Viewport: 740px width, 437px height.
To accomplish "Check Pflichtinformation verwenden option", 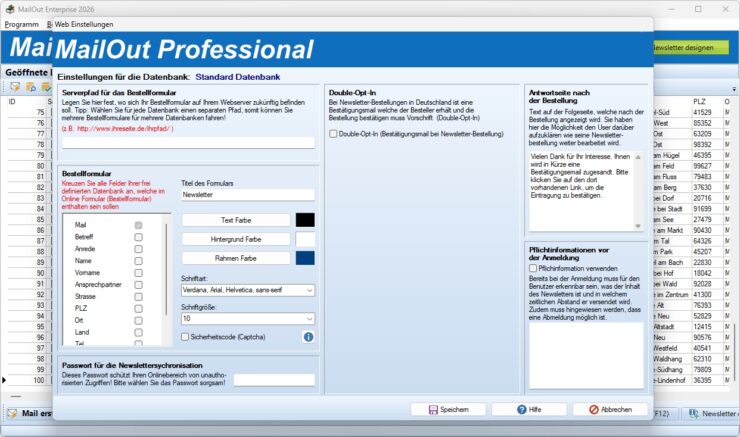I will [x=533, y=268].
